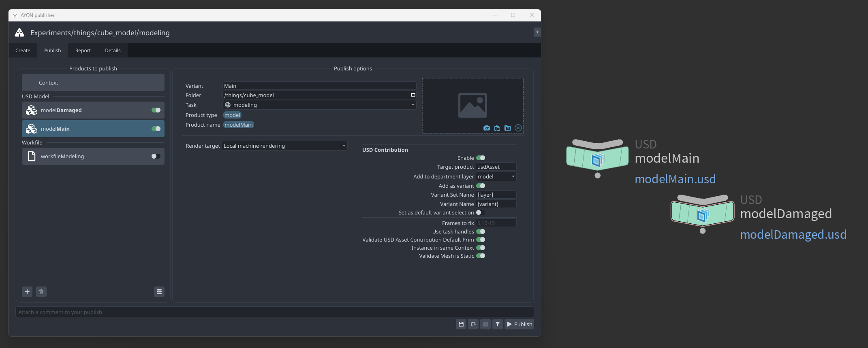Open the Report tab
The width and height of the screenshot is (868, 348).
(x=83, y=51)
